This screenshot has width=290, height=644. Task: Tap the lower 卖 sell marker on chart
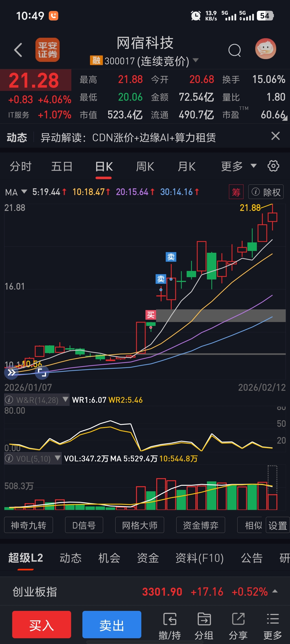[x=161, y=279]
